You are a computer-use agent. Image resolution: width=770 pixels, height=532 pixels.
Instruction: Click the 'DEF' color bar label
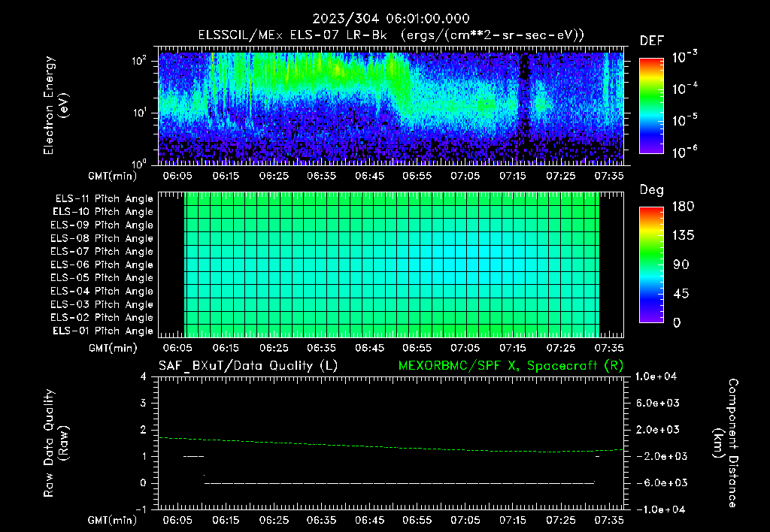pyautogui.click(x=652, y=41)
